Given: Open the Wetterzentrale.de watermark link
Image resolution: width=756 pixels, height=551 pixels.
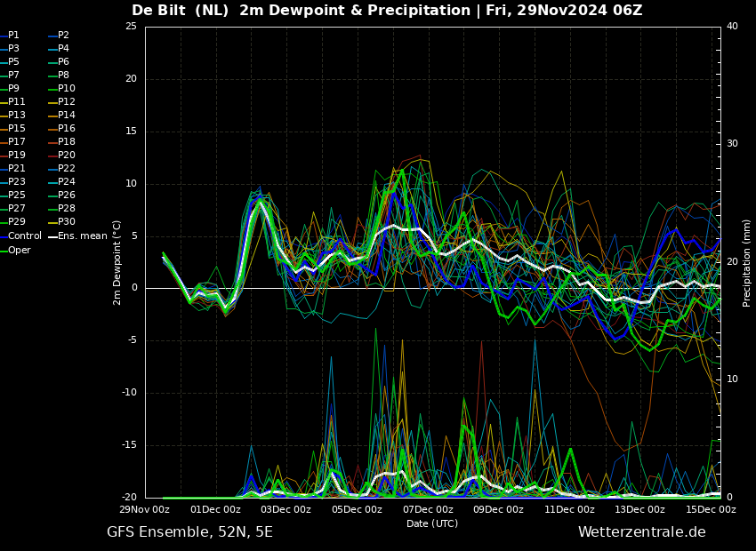Looking at the screenshot, I should pos(641,532).
